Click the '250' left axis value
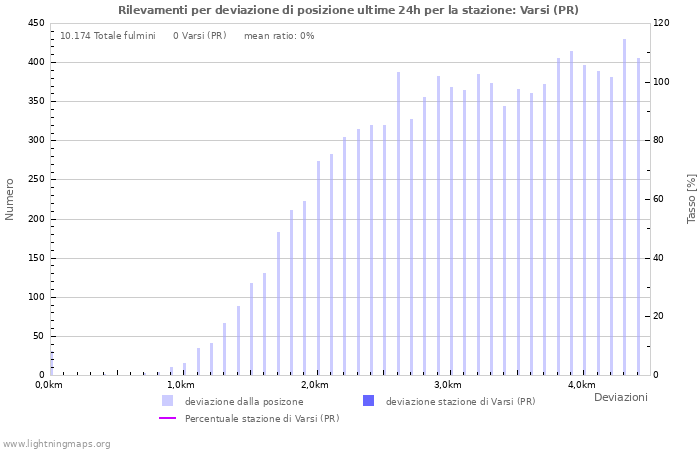Viewport: 700px width, 450px height. [37, 179]
